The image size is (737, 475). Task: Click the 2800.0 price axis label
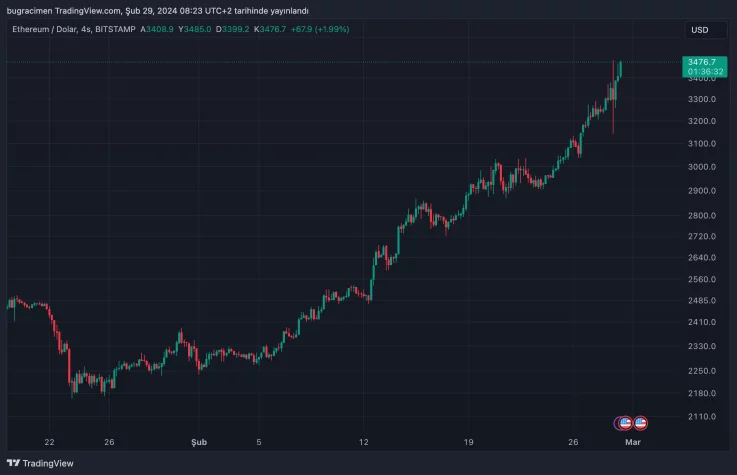pos(702,216)
